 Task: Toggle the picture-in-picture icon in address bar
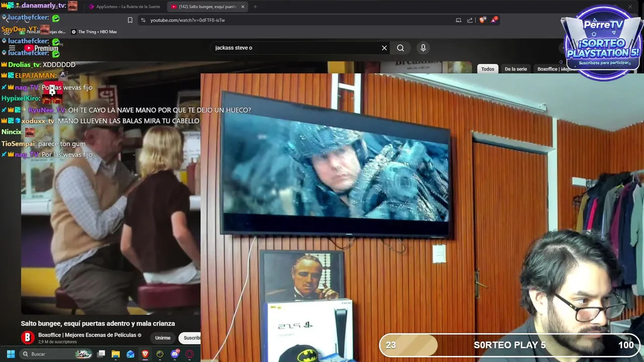click(x=458, y=20)
